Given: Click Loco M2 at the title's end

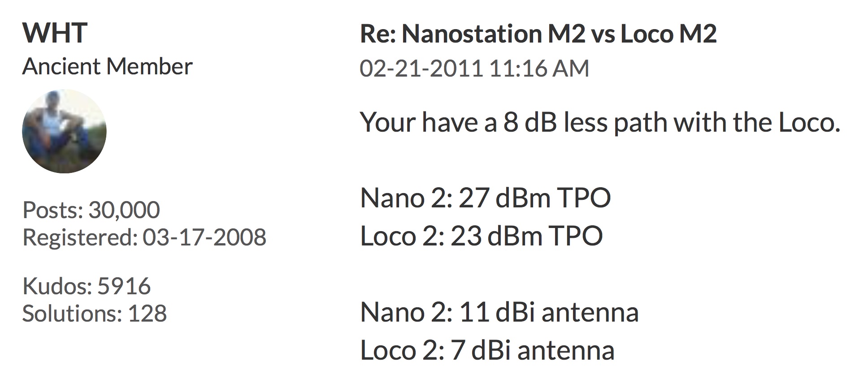Looking at the screenshot, I should tap(668, 34).
